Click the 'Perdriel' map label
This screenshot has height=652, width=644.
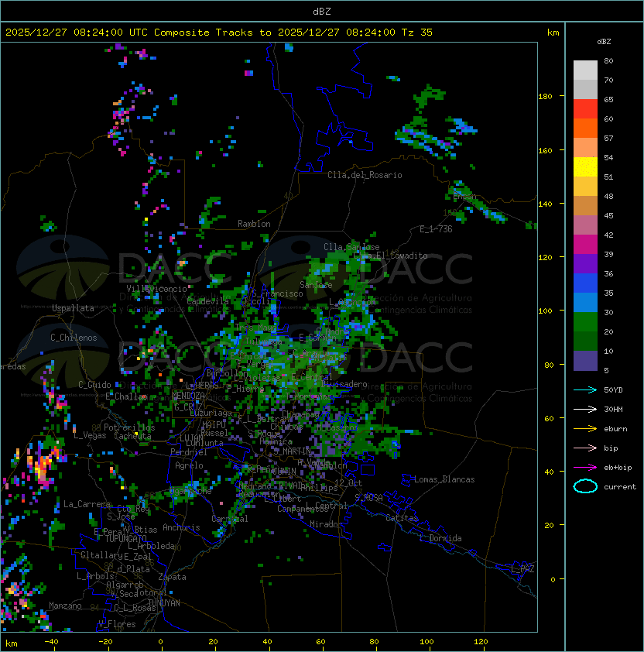coord(189,452)
